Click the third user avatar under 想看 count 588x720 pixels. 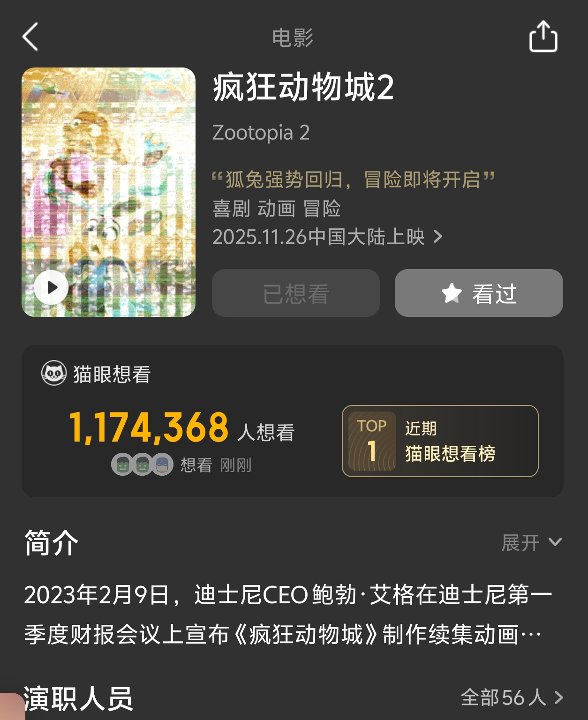[x=162, y=465]
